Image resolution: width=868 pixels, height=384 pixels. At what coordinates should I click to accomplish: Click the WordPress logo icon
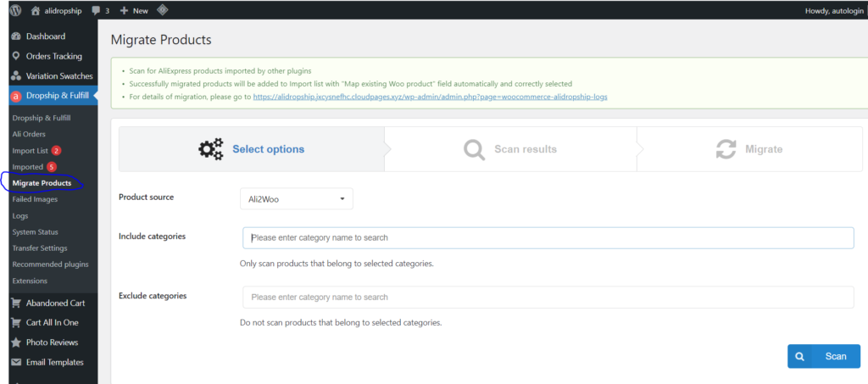15,10
